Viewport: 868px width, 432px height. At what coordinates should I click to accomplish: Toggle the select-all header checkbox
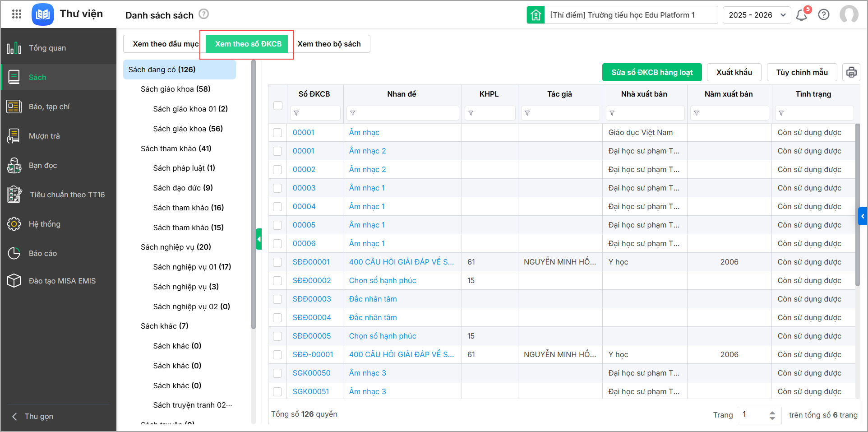(278, 106)
